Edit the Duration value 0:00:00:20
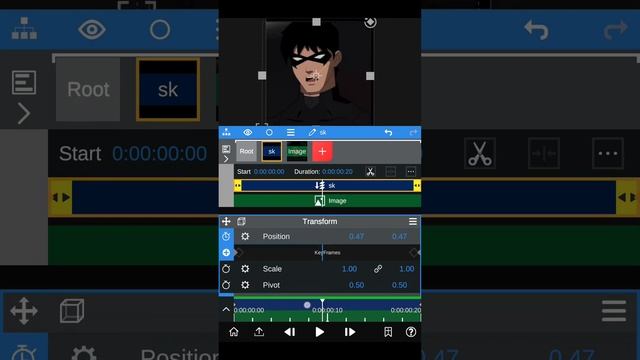The width and height of the screenshot is (640, 360). pyautogui.click(x=337, y=171)
